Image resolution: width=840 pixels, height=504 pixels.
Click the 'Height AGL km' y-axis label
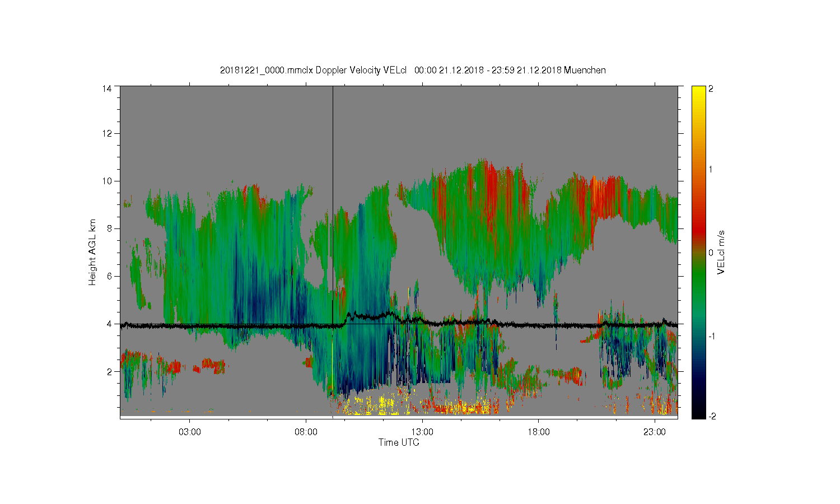point(92,253)
